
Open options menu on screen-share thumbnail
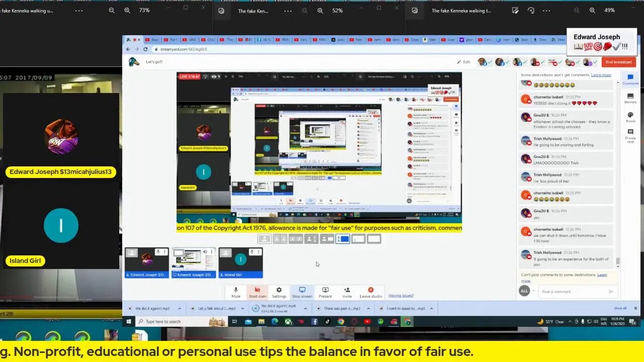point(212,252)
